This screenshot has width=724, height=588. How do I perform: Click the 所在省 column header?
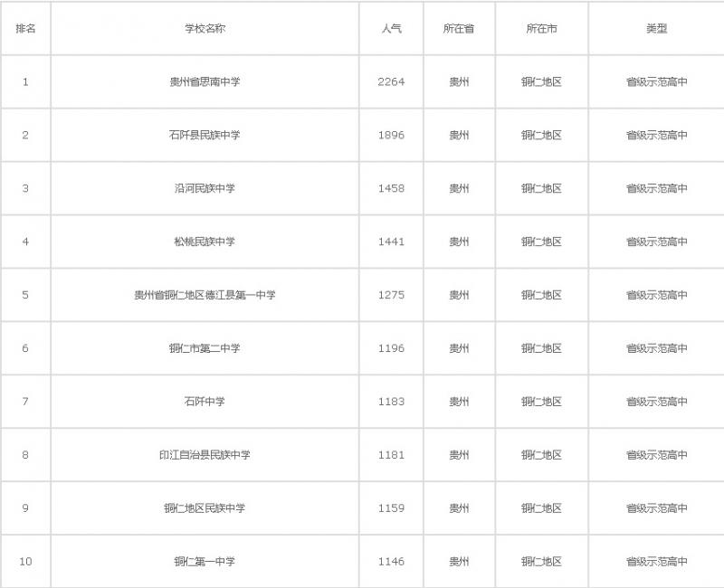[459, 28]
